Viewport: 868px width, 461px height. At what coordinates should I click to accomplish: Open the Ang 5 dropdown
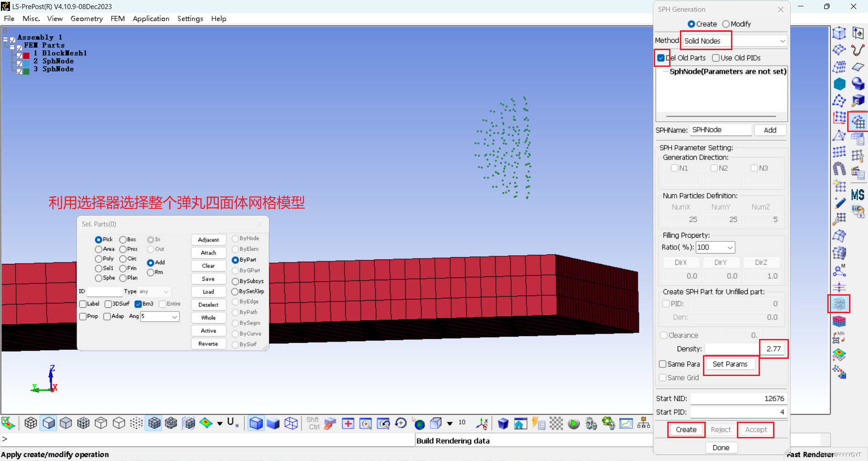coord(160,316)
